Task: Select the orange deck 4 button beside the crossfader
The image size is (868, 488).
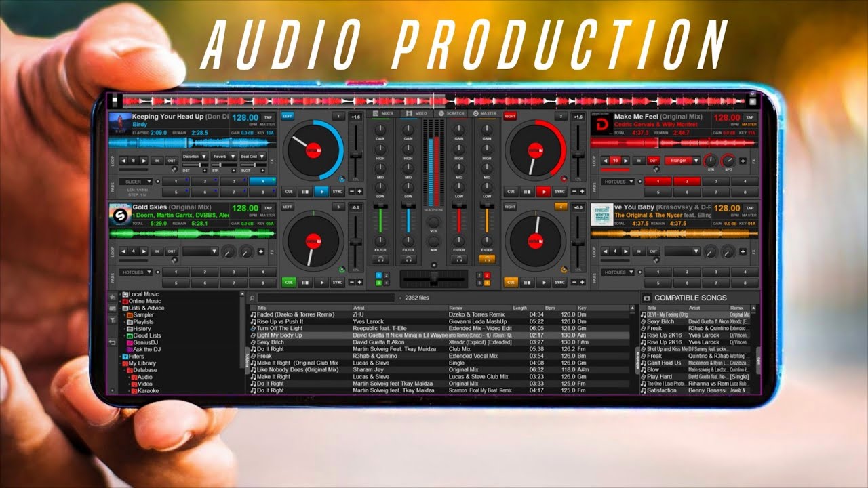Action: click(x=487, y=282)
